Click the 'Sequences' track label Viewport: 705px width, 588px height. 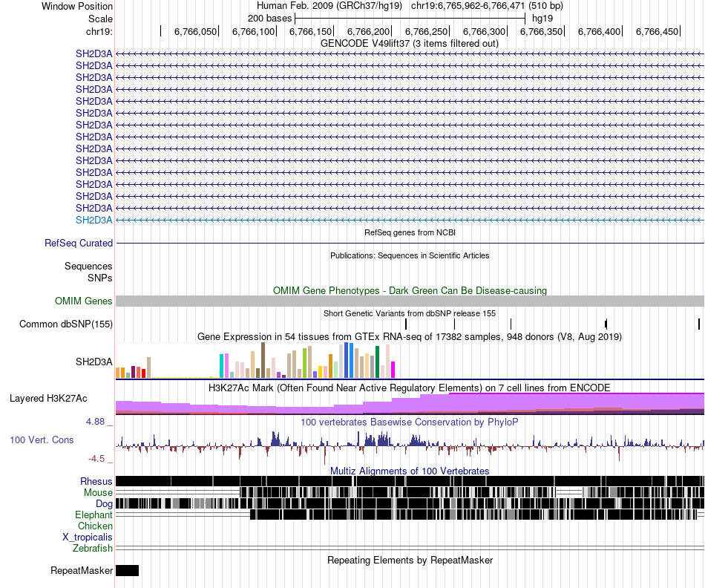pyautogui.click(x=88, y=266)
